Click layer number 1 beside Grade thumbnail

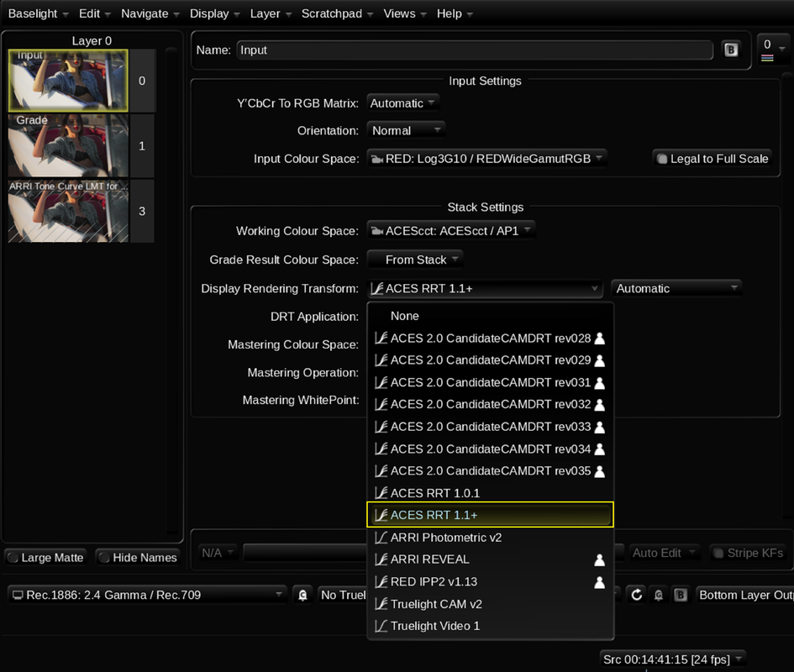142,145
